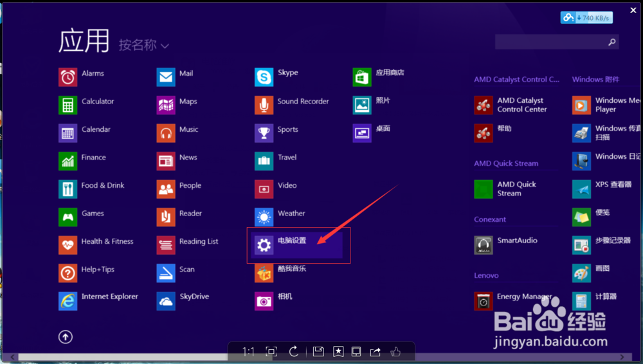This screenshot has height=364, width=643.
Task: Open the Calendar app tile
Action: (84, 133)
